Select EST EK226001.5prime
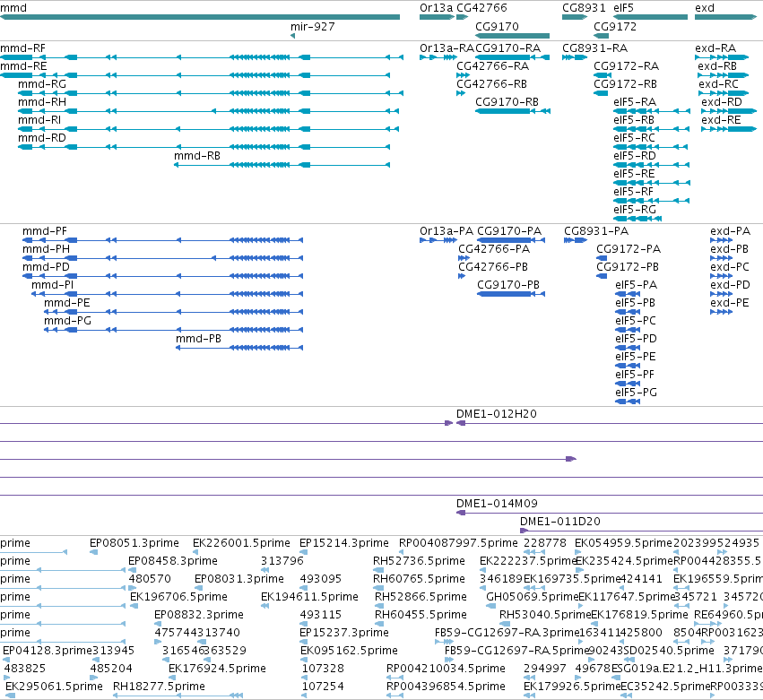The width and height of the screenshot is (763, 700). pos(241,543)
